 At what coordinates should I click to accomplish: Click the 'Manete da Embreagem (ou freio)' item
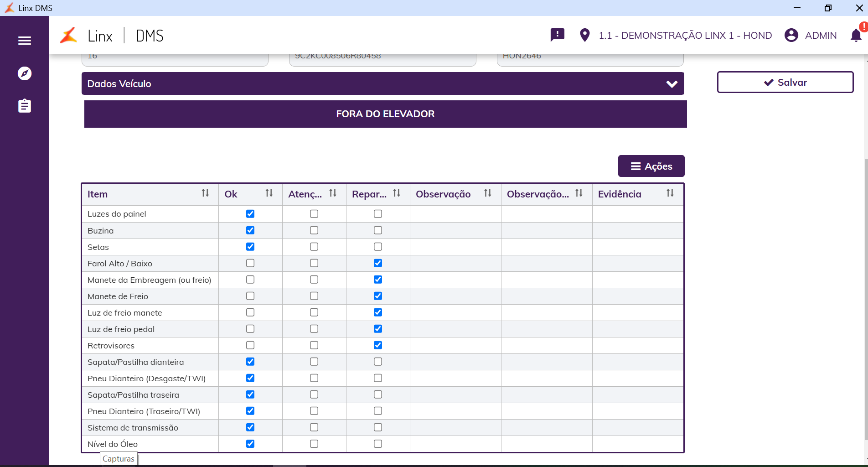[150, 280]
